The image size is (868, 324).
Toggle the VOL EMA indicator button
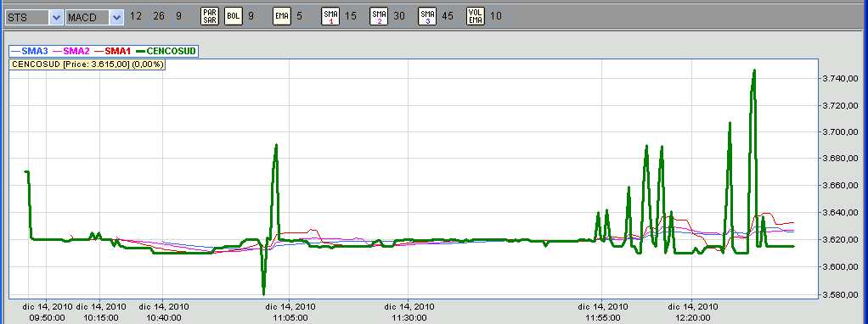[476, 16]
